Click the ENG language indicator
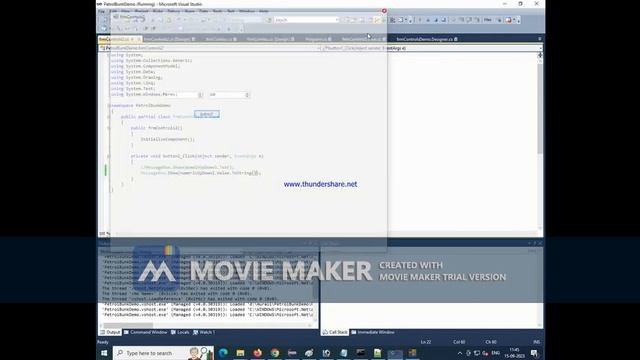The image size is (640, 360). click(x=496, y=353)
